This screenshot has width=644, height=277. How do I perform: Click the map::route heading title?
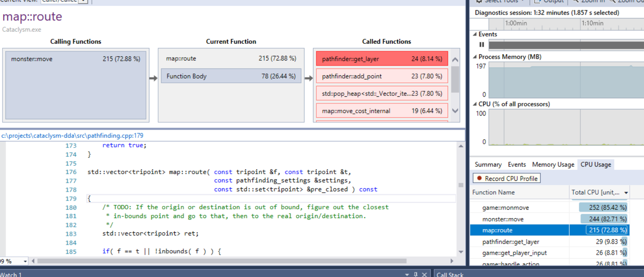(32, 17)
